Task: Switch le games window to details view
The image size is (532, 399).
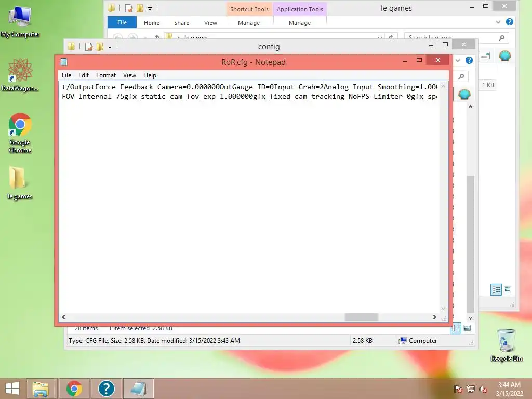Action: click(x=496, y=289)
